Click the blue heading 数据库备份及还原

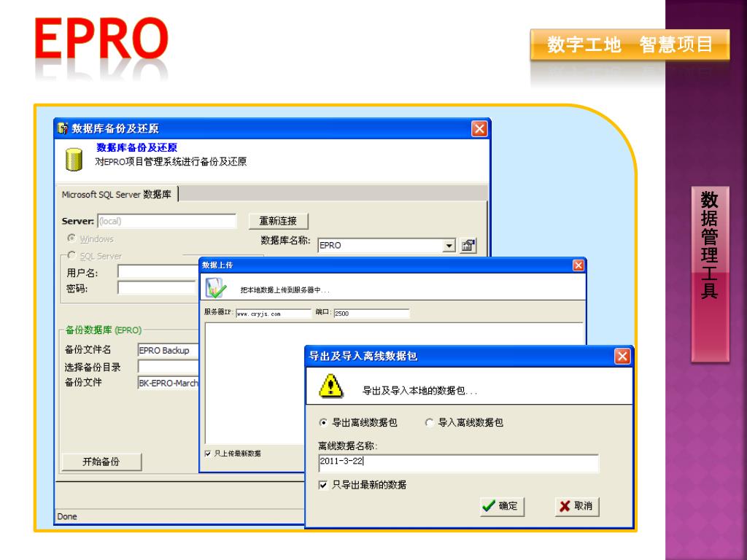(136, 147)
